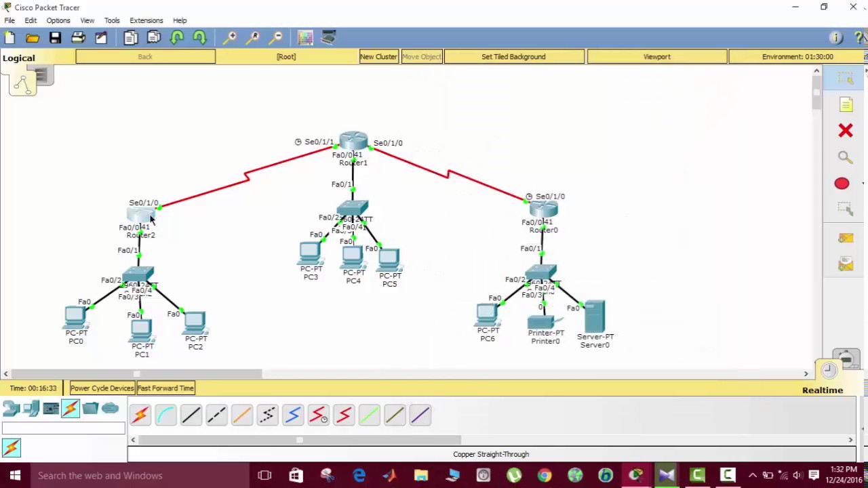Select the red ellipse drawing tool
Image resolution: width=868 pixels, height=488 pixels.
842,184
